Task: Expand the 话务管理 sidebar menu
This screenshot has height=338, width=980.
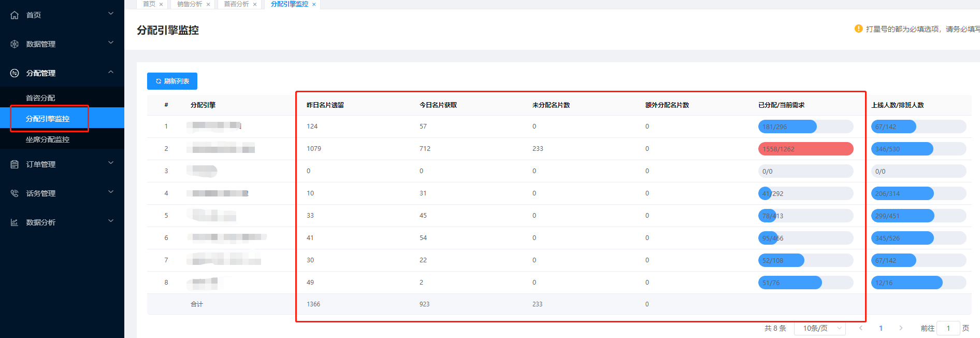Action: point(110,192)
